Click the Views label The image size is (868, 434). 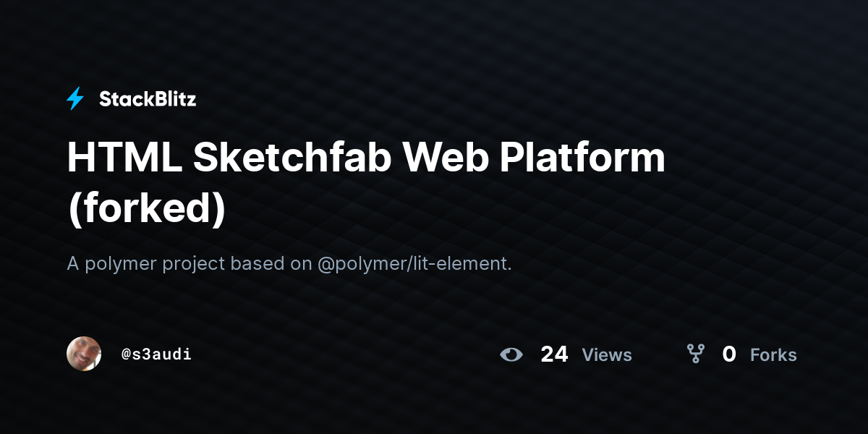click(607, 355)
